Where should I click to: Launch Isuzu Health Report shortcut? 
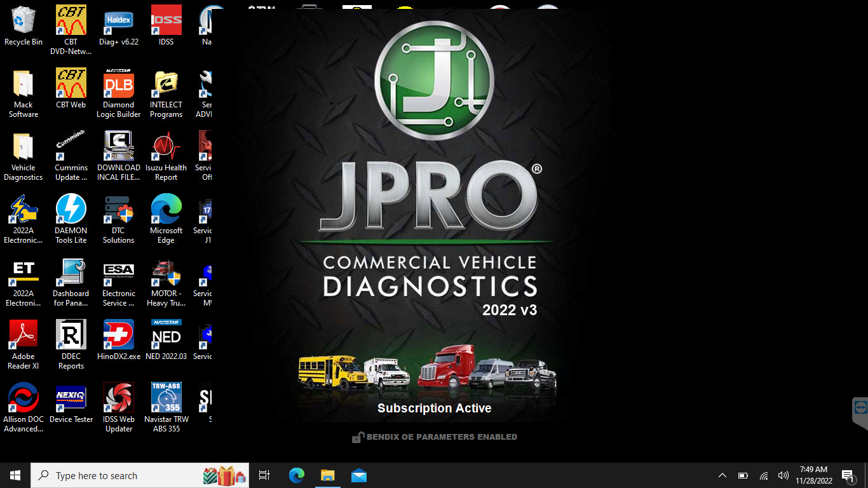166,147
